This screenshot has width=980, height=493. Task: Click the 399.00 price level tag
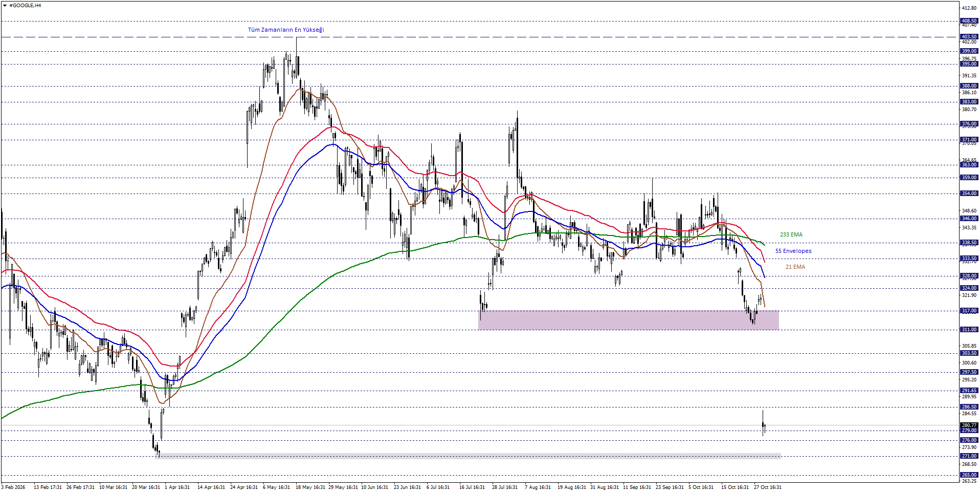point(969,51)
